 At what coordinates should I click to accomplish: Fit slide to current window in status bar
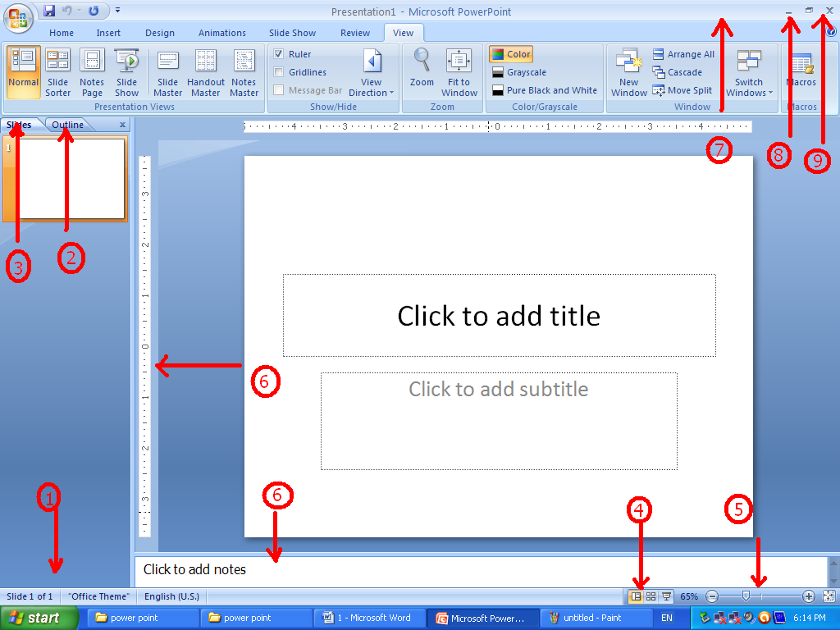829,596
